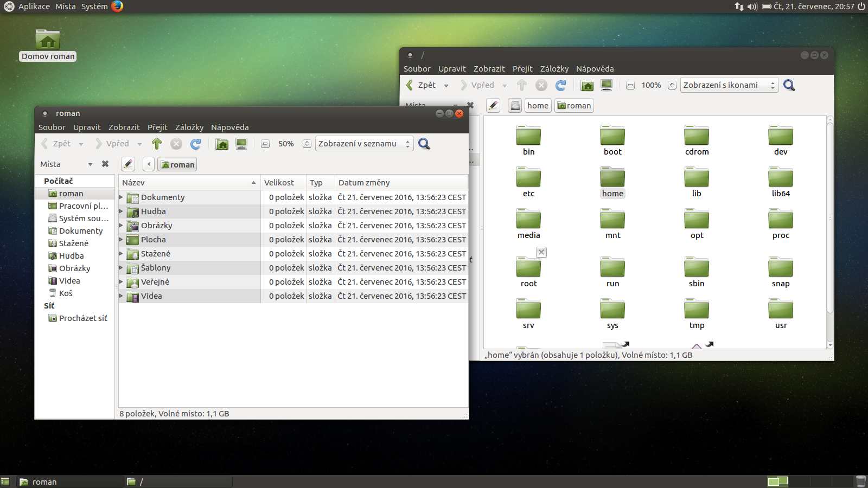Image resolution: width=868 pixels, height=488 pixels.
Task: Click the vertical scrollbar of the / window
Action: tap(831, 228)
